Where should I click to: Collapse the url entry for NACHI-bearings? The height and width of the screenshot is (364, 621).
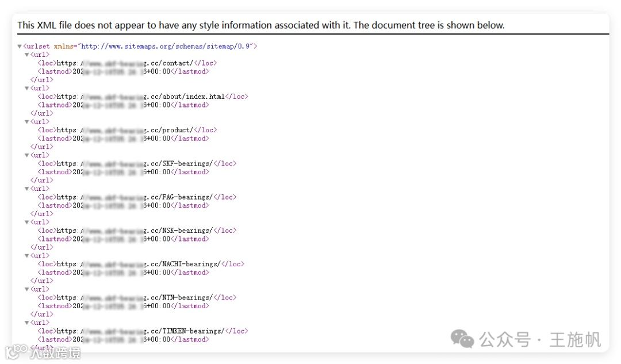[27, 256]
